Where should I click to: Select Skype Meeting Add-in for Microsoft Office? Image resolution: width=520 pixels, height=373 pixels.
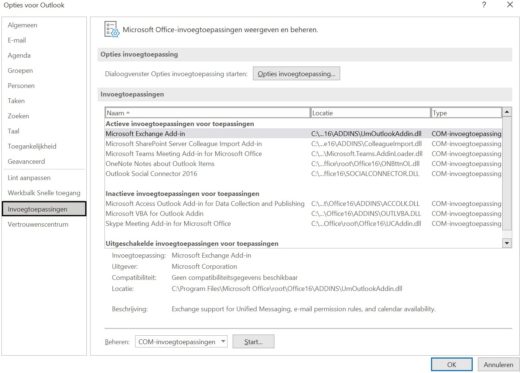point(303,224)
